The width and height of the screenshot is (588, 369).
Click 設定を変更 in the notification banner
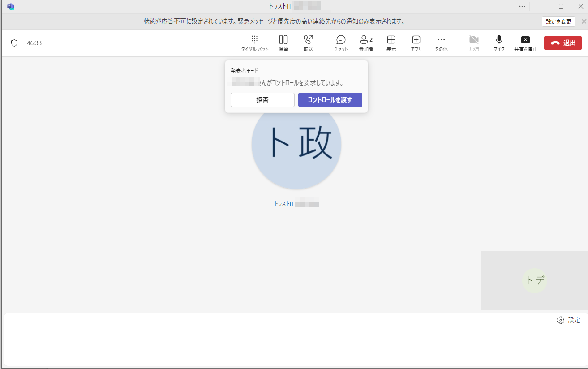[x=558, y=21]
